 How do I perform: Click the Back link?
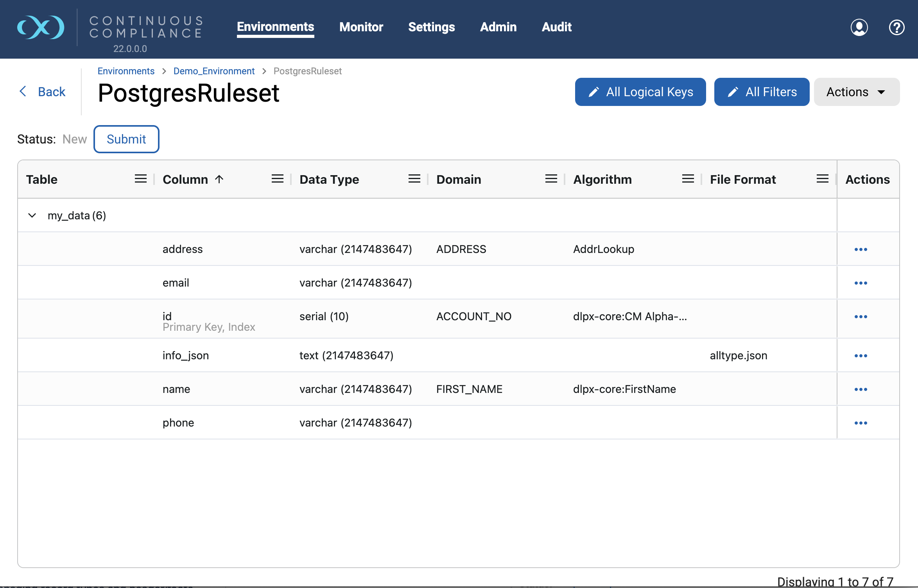[42, 92]
